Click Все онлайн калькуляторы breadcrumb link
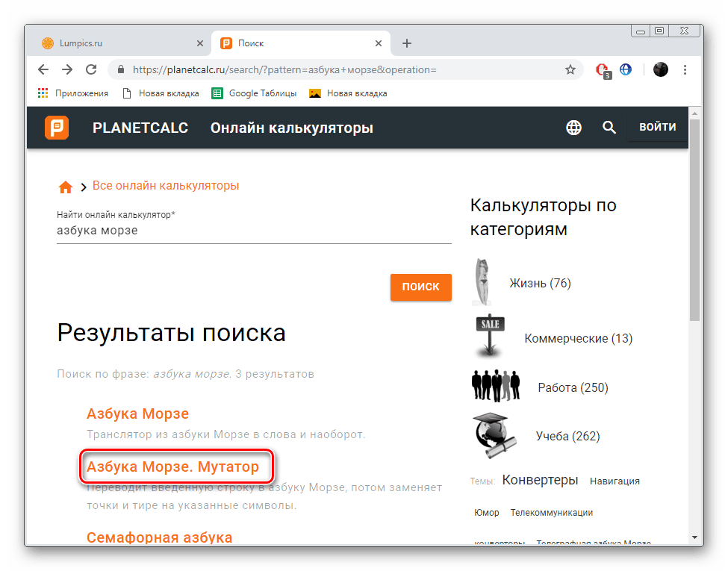The width and height of the screenshot is (728, 571). tap(166, 186)
